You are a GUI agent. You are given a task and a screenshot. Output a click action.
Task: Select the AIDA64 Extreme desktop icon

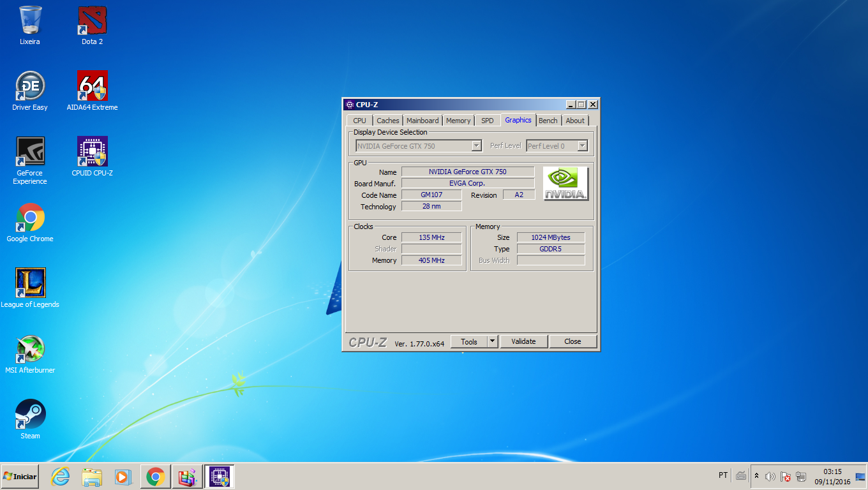(x=93, y=91)
